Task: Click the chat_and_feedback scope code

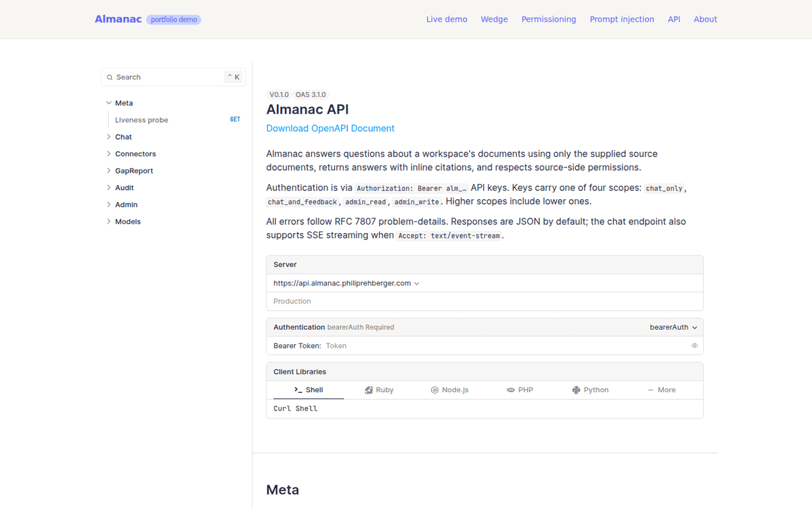Action: coord(302,202)
